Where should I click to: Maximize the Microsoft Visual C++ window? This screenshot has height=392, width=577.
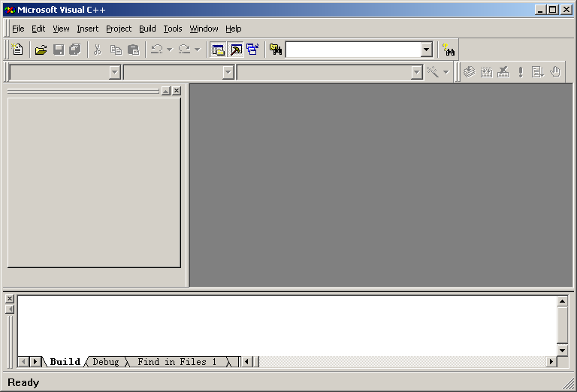(553, 10)
